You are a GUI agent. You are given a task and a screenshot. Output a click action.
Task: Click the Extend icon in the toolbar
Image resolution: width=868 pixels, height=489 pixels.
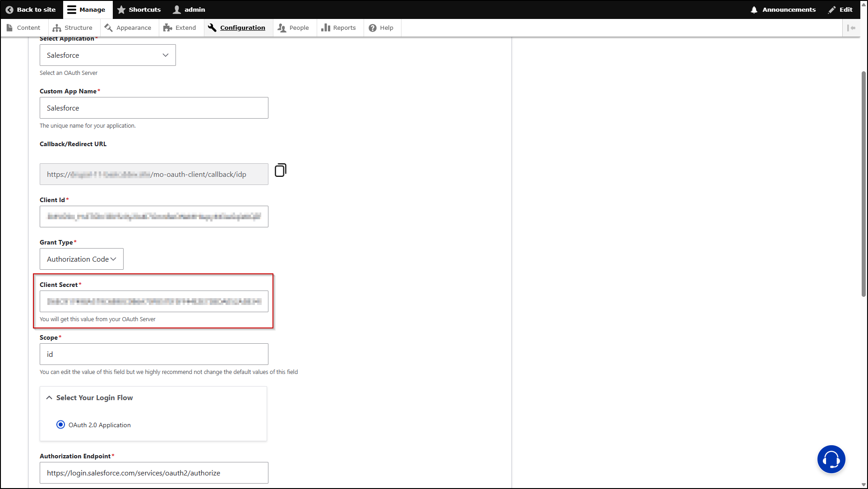click(x=168, y=28)
